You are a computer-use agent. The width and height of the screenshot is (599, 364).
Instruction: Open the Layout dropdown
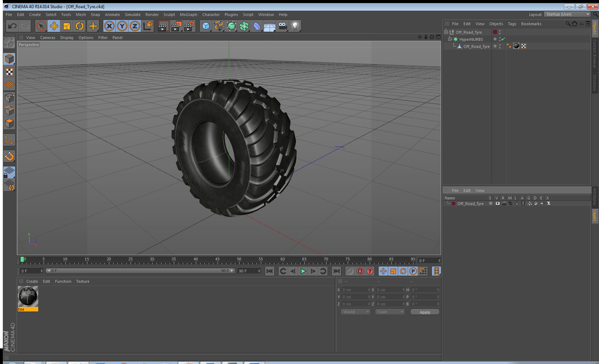point(567,14)
